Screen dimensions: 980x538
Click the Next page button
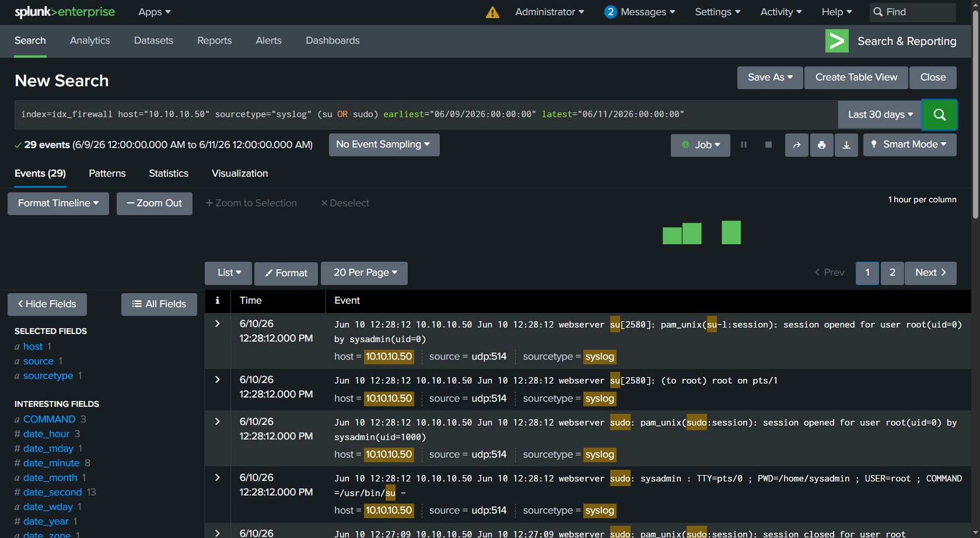coord(930,273)
